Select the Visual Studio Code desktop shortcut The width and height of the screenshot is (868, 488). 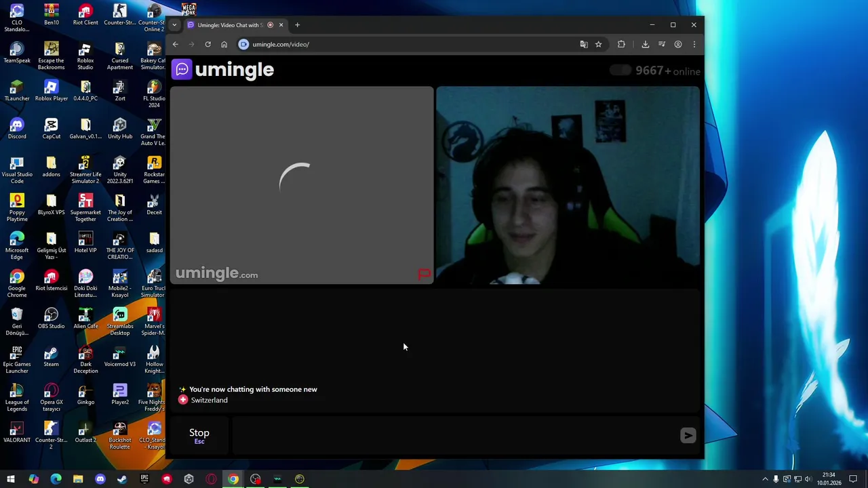point(17,169)
